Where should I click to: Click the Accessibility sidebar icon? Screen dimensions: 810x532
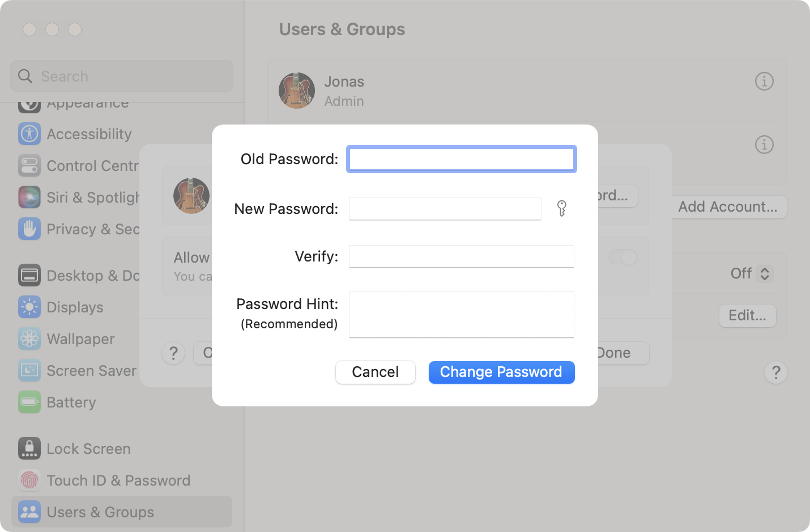[x=29, y=134]
